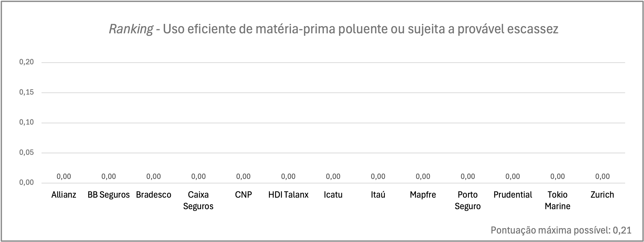
Task: Select the 0,05 y-axis tick label
Action: (x=27, y=153)
